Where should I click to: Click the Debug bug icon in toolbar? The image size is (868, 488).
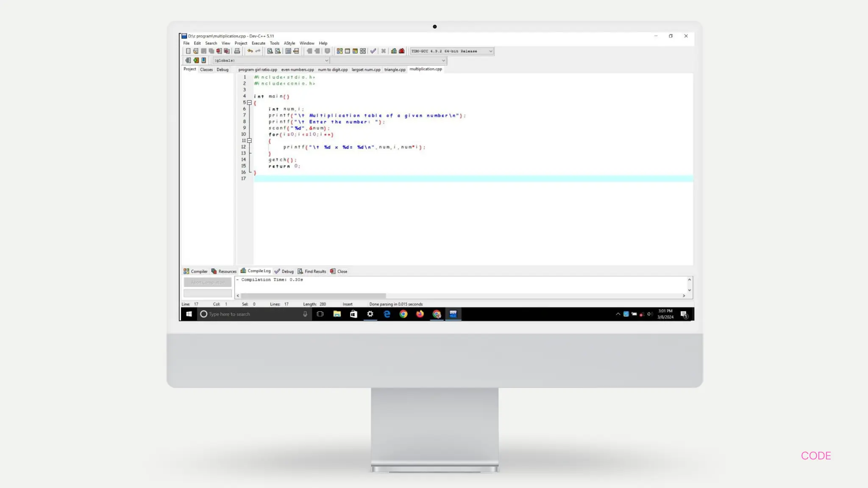[x=402, y=51]
